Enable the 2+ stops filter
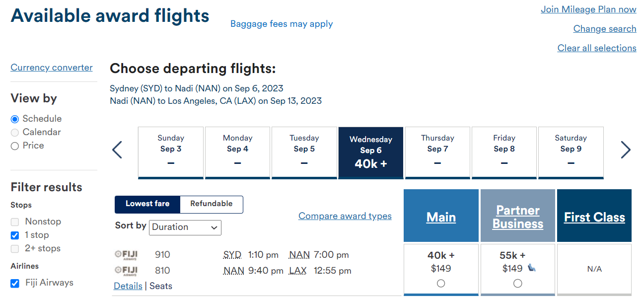The width and height of the screenshot is (644, 297). click(x=14, y=248)
